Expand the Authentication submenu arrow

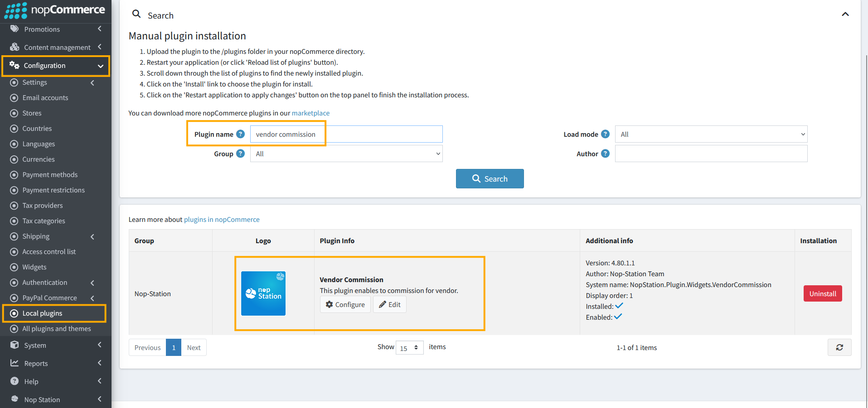pos(92,283)
